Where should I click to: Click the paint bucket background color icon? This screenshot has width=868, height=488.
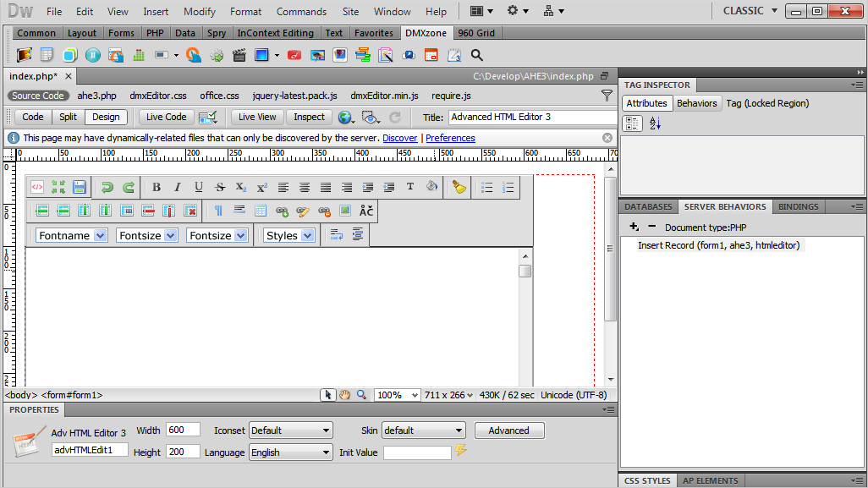pyautogui.click(x=431, y=187)
